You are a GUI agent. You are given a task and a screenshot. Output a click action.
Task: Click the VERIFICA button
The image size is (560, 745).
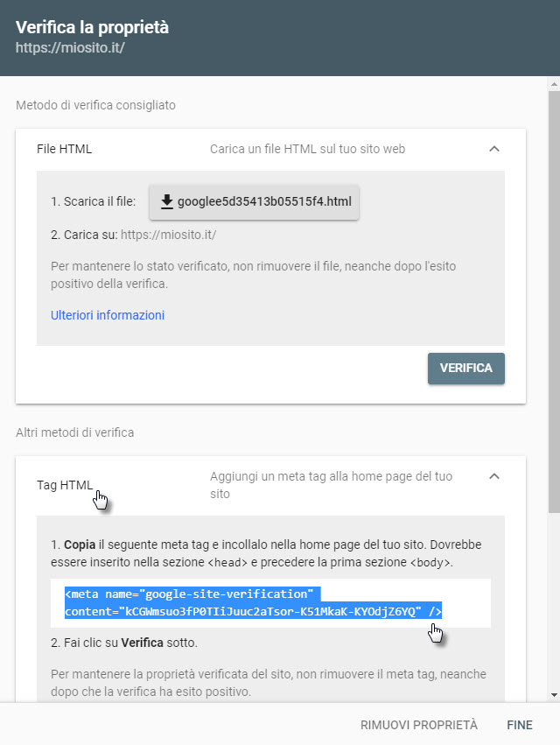tap(466, 369)
